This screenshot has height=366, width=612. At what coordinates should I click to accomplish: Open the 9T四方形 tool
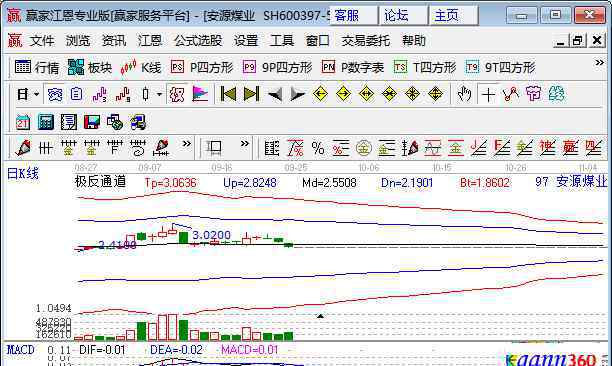[x=500, y=68]
